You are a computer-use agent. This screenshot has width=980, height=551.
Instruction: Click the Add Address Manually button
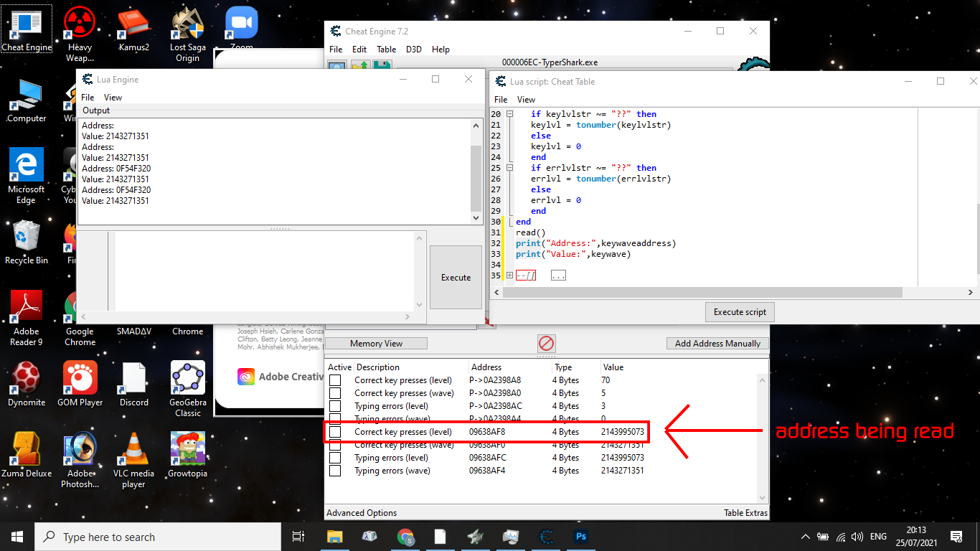pos(717,344)
